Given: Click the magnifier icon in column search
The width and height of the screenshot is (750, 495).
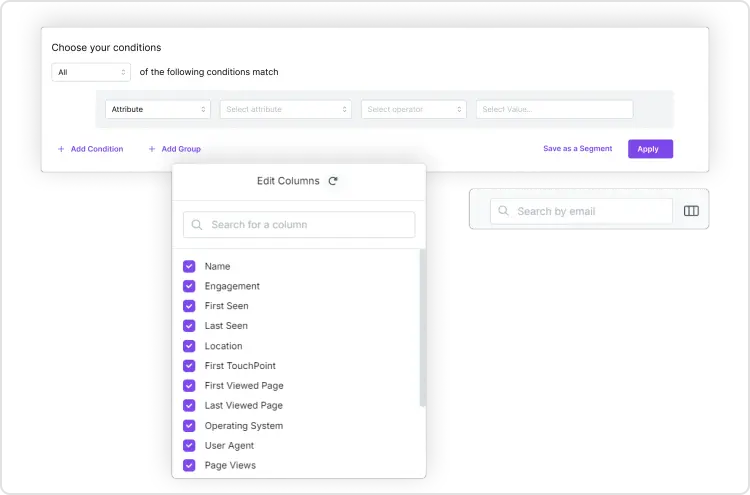Looking at the screenshot, I should [x=197, y=224].
